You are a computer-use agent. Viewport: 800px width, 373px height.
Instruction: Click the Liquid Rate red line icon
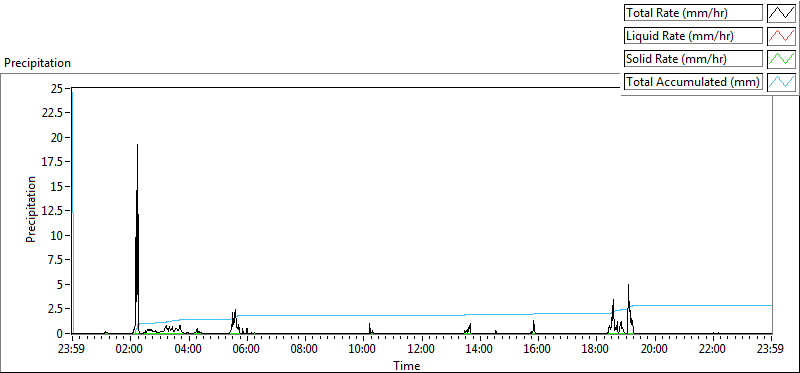pos(781,36)
